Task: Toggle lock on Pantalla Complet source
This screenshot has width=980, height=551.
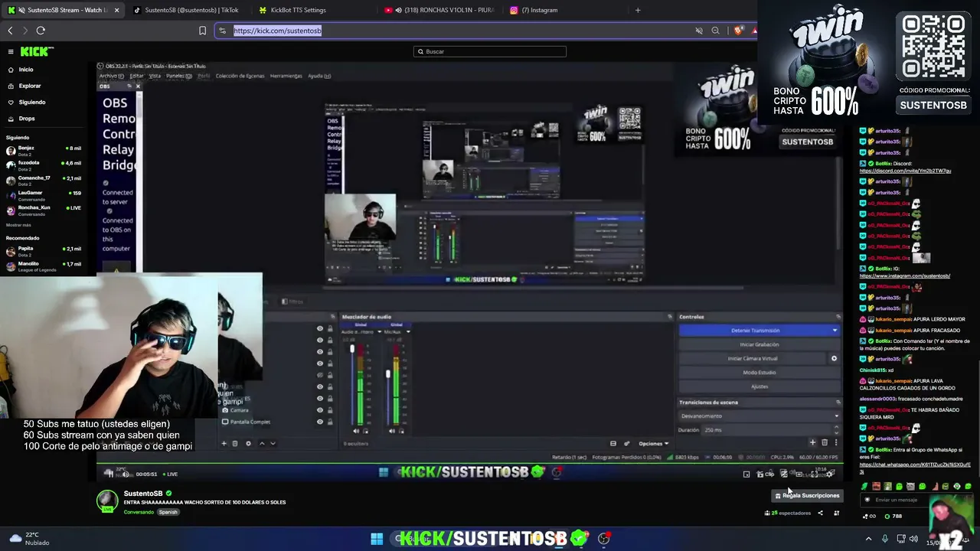Action: (330, 422)
